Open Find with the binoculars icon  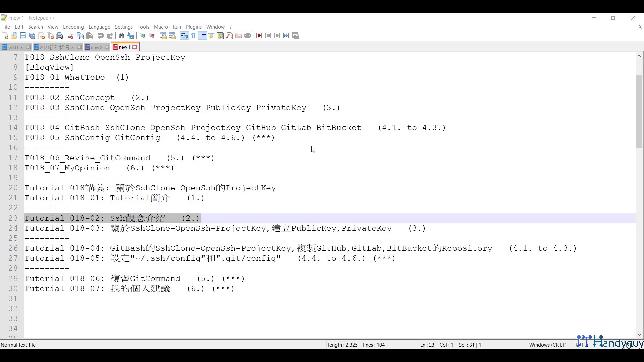click(121, 36)
